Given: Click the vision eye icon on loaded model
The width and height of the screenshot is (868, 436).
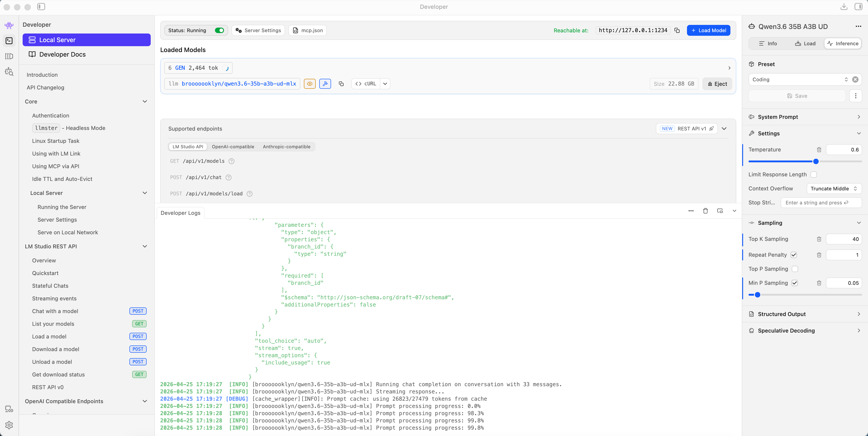Looking at the screenshot, I should [x=309, y=84].
